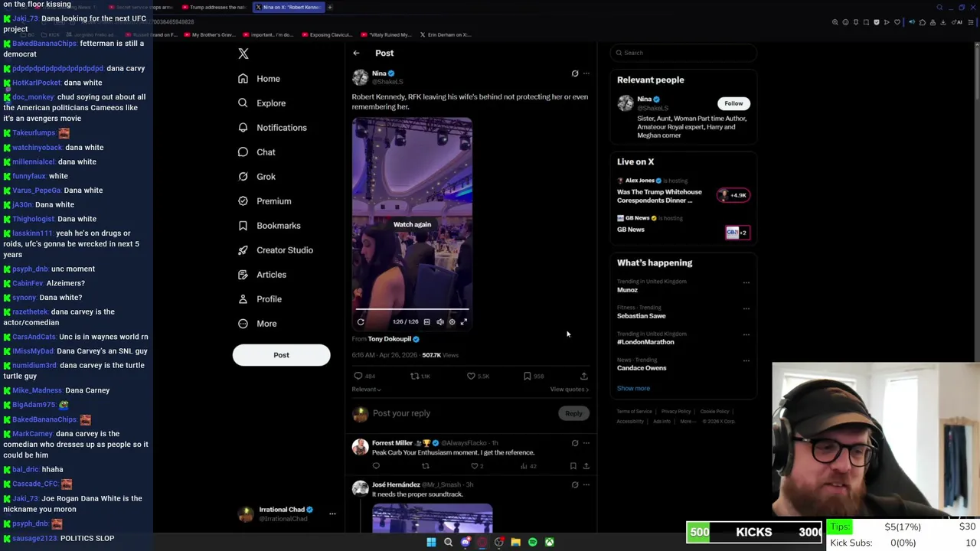Screen dimensions: 980x551
Task: Follow Nina in Relevant people
Action: click(x=733, y=103)
